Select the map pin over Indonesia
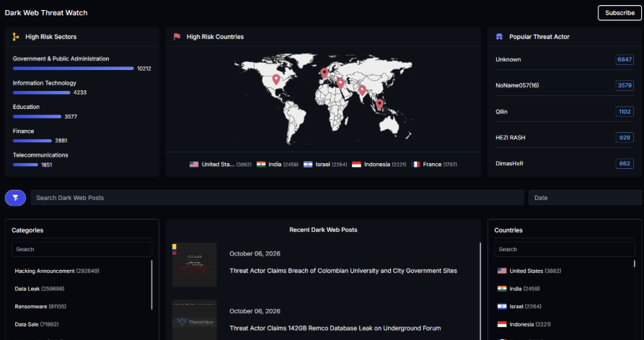The image size is (644, 340). (379, 105)
